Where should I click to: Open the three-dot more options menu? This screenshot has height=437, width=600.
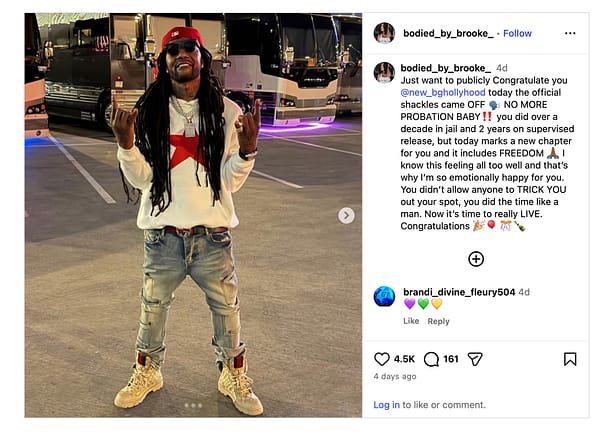tap(570, 33)
